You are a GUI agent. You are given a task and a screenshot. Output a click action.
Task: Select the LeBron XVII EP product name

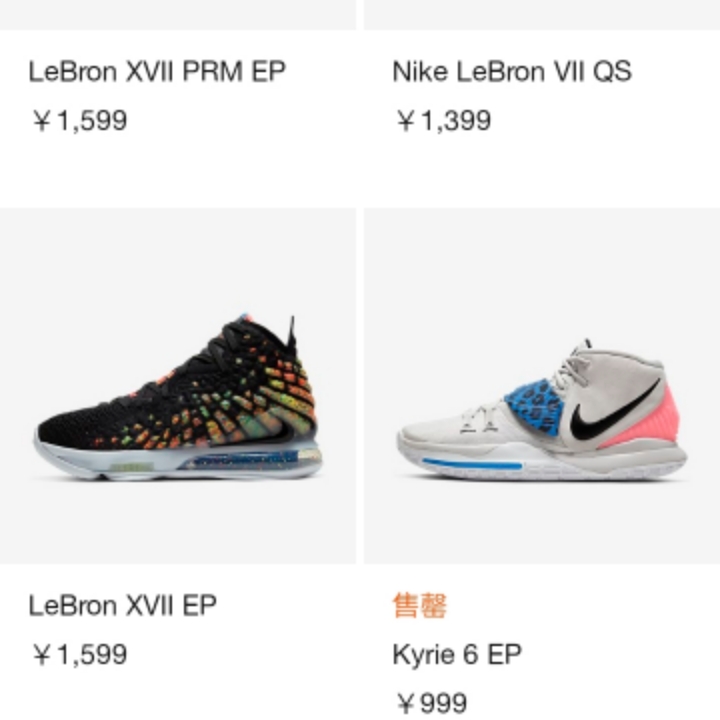coord(122,605)
